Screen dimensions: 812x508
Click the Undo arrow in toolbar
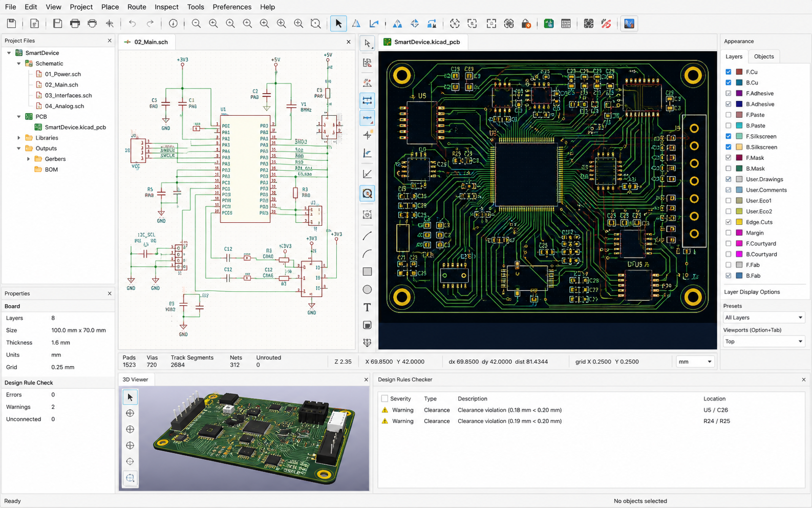tap(133, 24)
